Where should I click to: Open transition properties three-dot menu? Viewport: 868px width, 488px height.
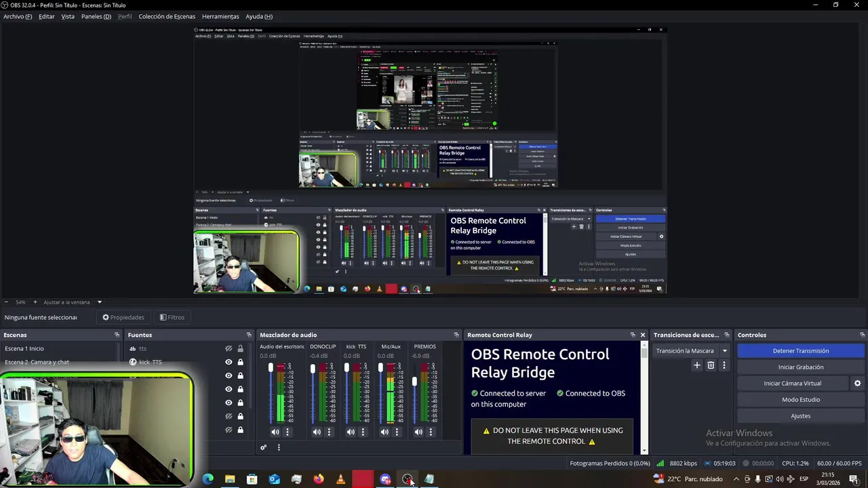(724, 365)
